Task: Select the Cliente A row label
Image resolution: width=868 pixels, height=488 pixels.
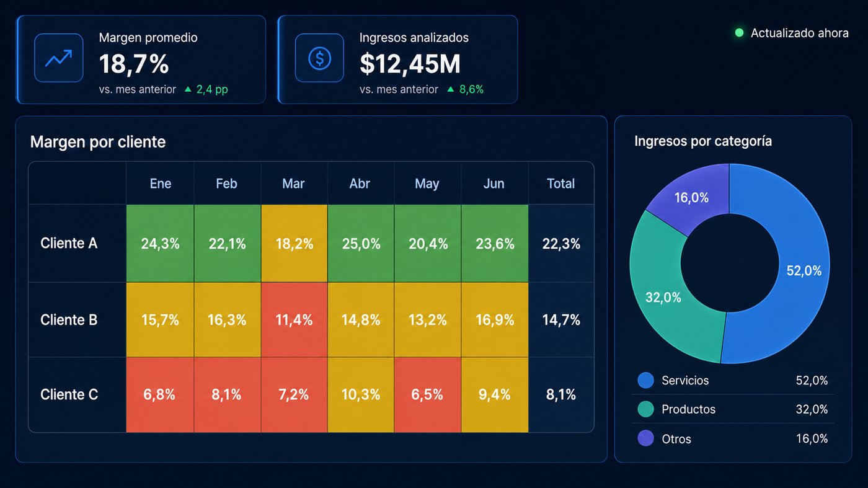Action: tap(69, 243)
